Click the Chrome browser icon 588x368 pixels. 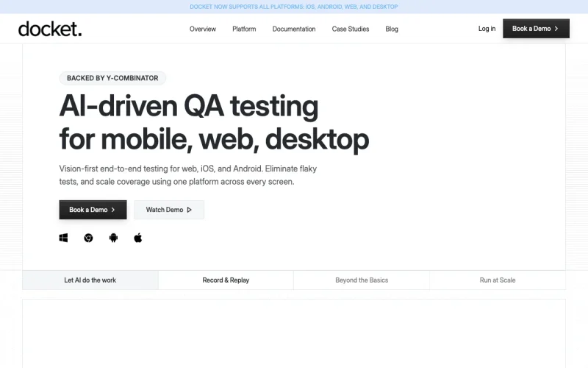coord(88,238)
